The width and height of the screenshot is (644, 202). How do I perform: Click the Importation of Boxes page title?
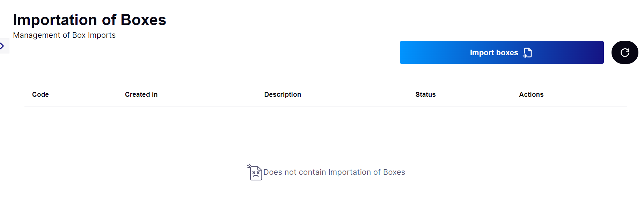[x=89, y=20]
